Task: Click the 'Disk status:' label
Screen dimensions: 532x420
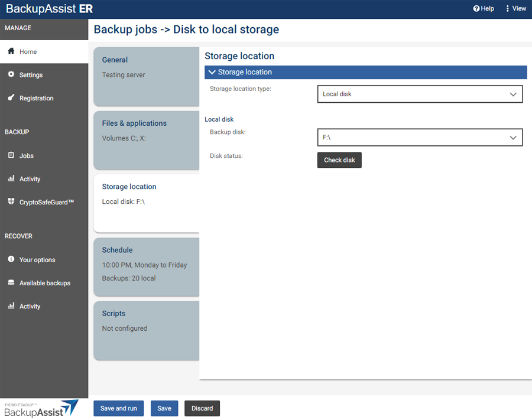Action: (226, 156)
